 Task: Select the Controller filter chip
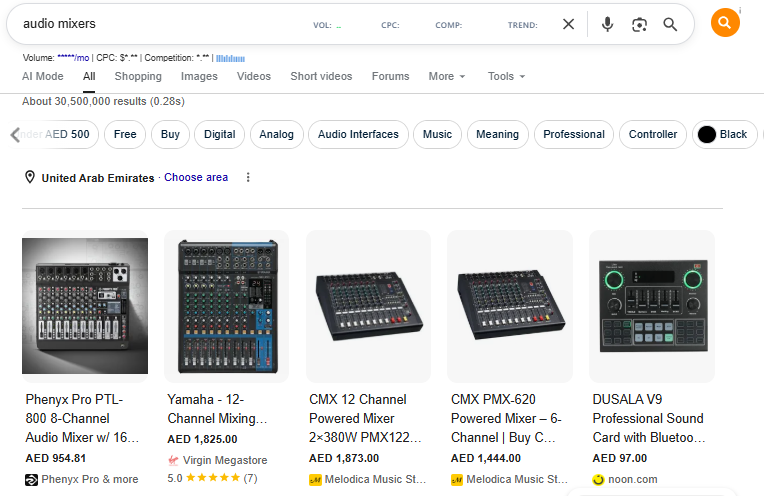coord(653,134)
